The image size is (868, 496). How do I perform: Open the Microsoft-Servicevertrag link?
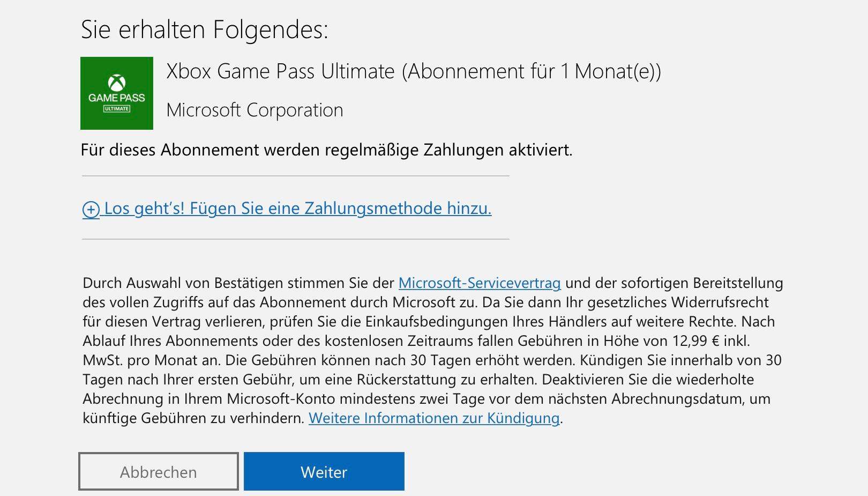(479, 284)
